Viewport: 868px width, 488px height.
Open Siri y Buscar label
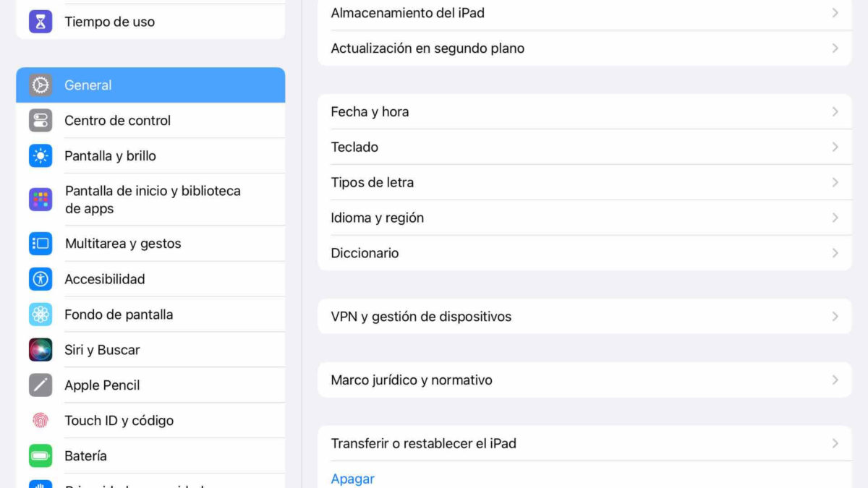tap(102, 350)
